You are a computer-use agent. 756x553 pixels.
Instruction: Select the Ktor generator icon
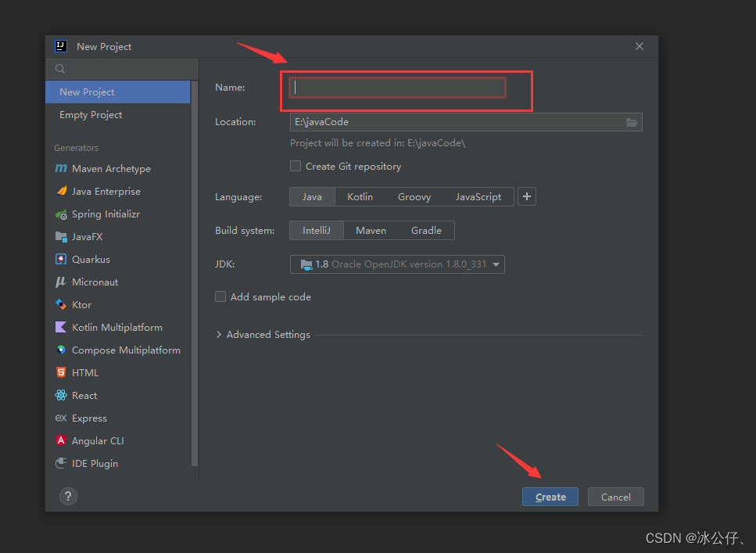pos(61,304)
